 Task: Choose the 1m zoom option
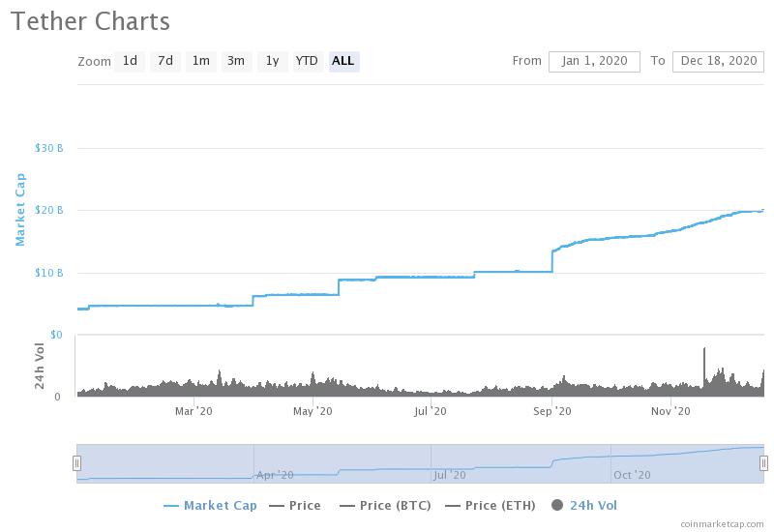[x=200, y=61]
